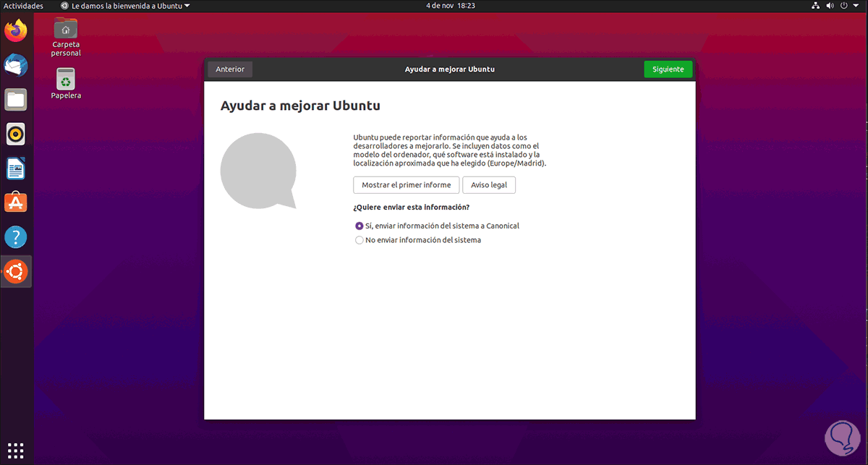
Task: Click 'Mostrar el primer informe' button
Action: (x=406, y=185)
